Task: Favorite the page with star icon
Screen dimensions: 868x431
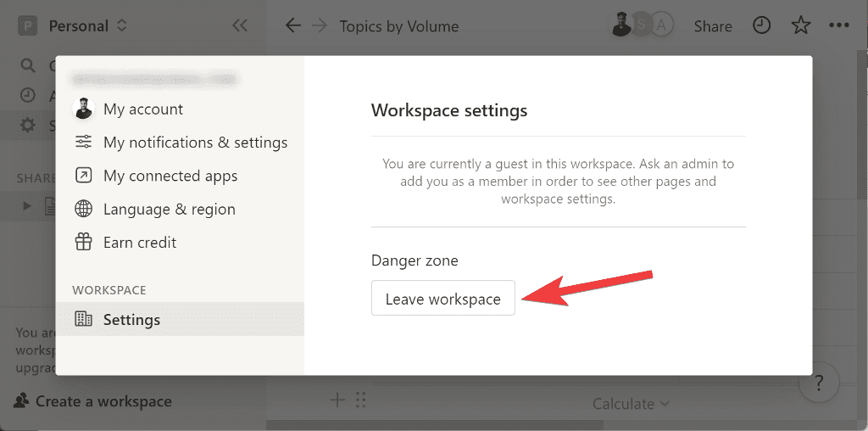Action: point(800,26)
